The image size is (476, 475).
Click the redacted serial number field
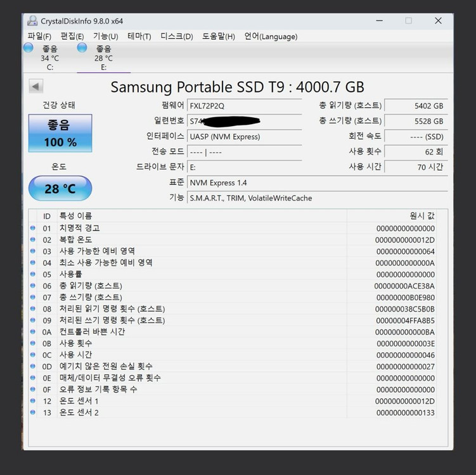[x=245, y=122]
